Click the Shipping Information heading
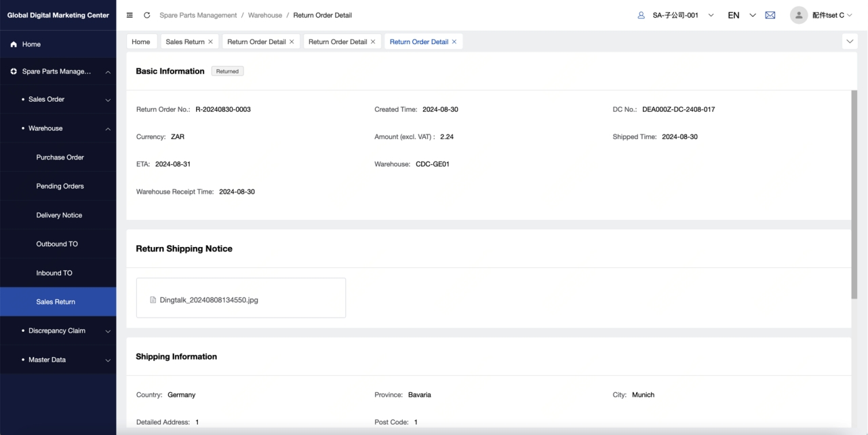Viewport: 868px width, 435px height. (176, 356)
